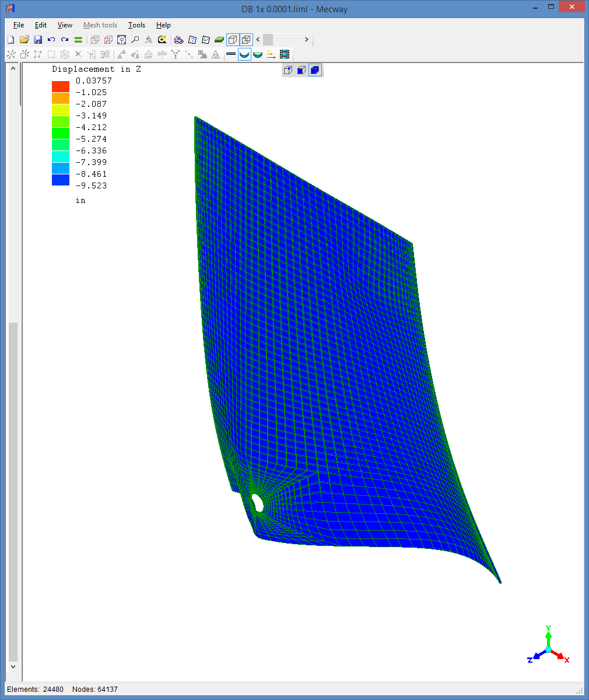This screenshot has width=589, height=700.
Task: Click the tape measure tool icon
Action: (x=162, y=40)
